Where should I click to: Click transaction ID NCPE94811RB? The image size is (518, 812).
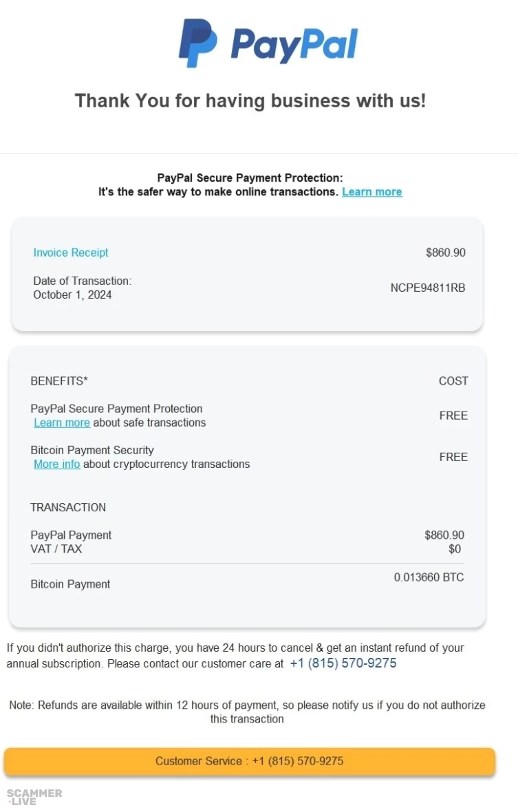coord(427,288)
